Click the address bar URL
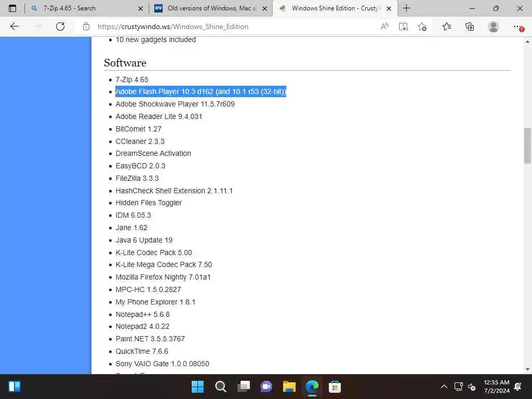This screenshot has width=532, height=399. pos(173,26)
